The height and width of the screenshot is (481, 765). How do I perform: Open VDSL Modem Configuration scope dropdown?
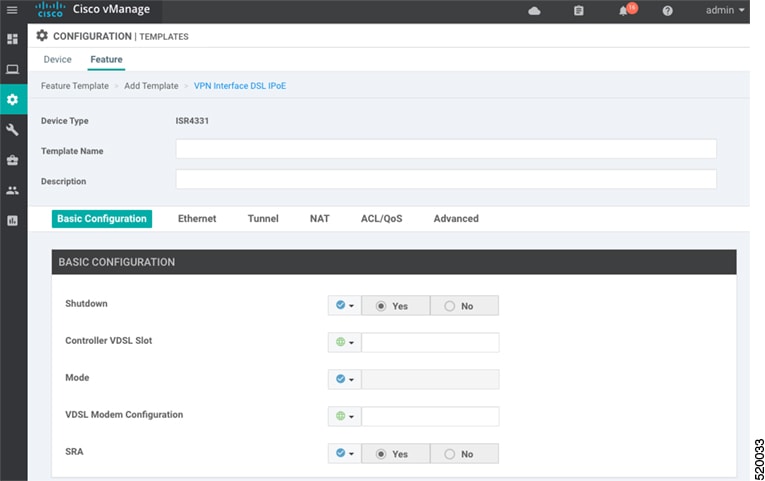point(344,416)
